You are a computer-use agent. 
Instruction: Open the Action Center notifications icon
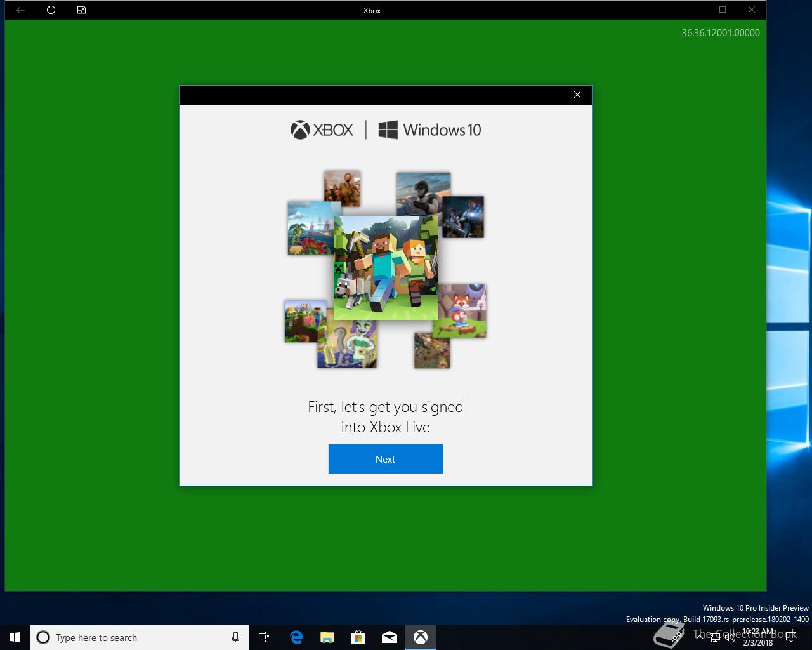pyautogui.click(x=791, y=637)
